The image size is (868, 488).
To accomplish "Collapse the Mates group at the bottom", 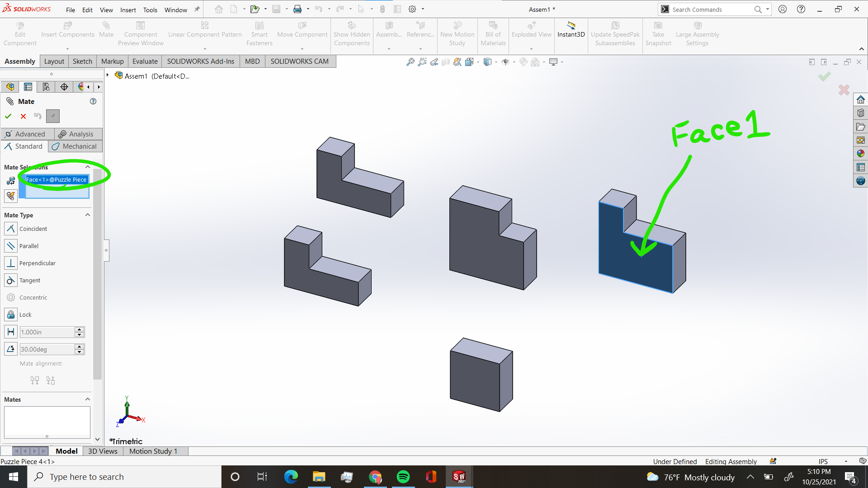I will click(x=87, y=399).
